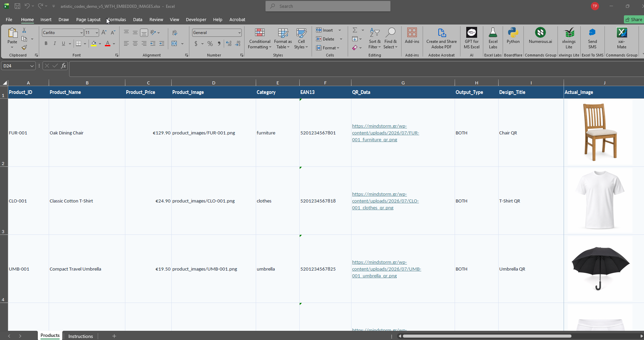Viewport: 644px width, 340px height.
Task: Switch to the Data tab
Action: tap(138, 19)
